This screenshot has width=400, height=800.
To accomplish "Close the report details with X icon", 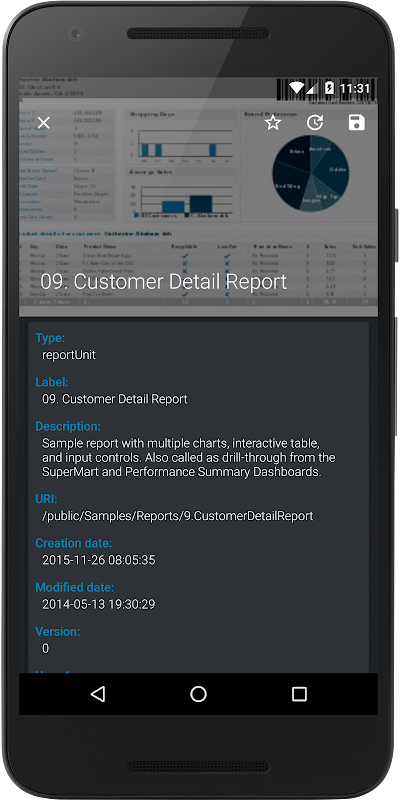I will coord(44,122).
